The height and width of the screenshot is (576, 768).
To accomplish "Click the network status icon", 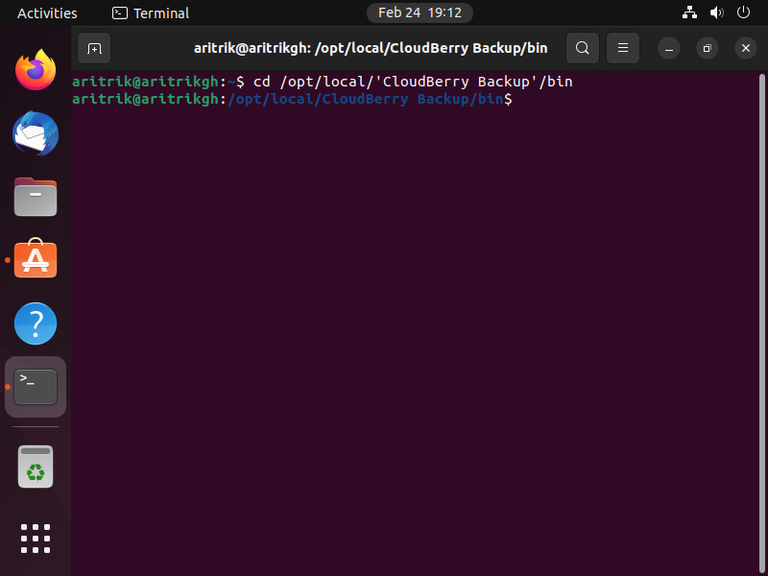I will [690, 13].
